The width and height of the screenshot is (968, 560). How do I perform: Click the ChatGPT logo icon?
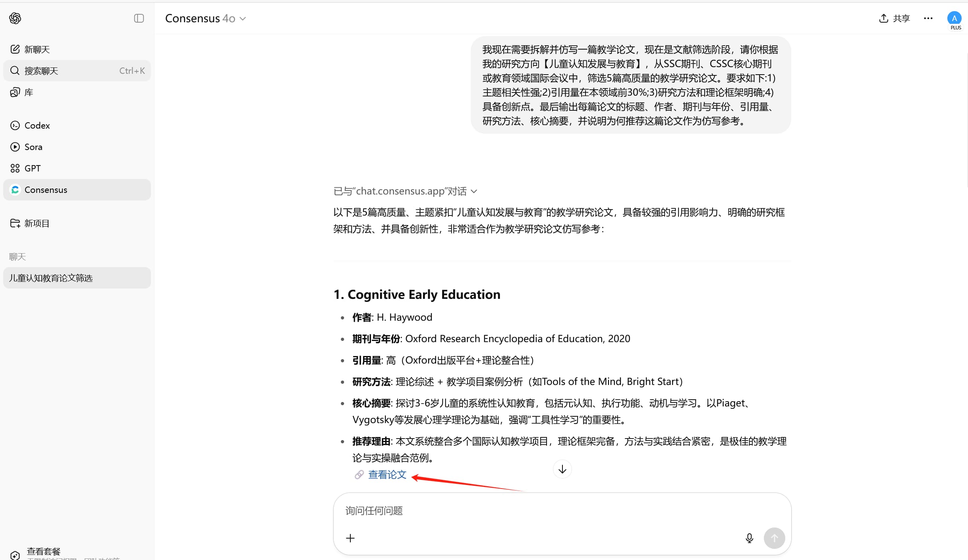click(x=15, y=18)
